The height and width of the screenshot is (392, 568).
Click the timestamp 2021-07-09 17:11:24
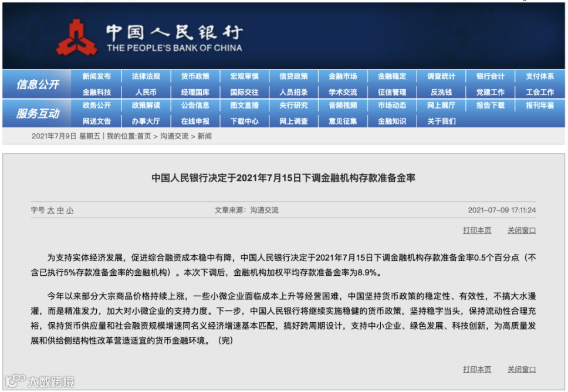[x=502, y=210]
